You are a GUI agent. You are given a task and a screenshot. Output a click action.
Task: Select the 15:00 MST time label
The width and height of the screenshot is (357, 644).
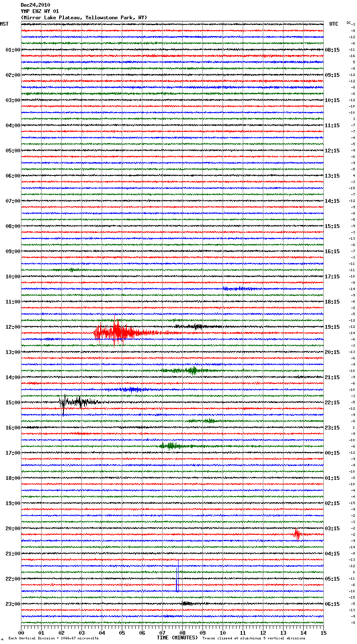pos(13,403)
